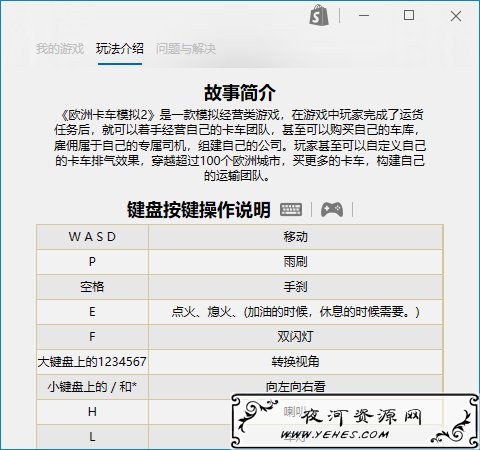This screenshot has width=480, height=450.
Task: Minimize the window
Action: click(364, 15)
